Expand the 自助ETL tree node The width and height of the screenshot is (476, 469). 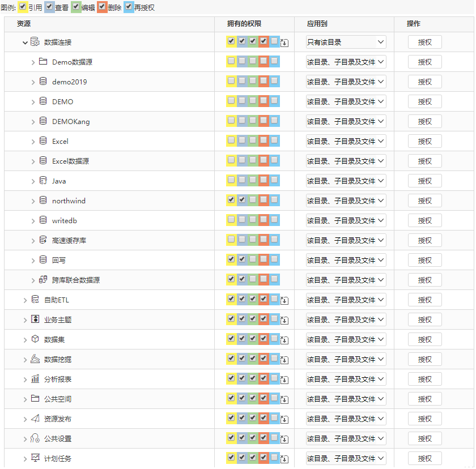point(25,300)
